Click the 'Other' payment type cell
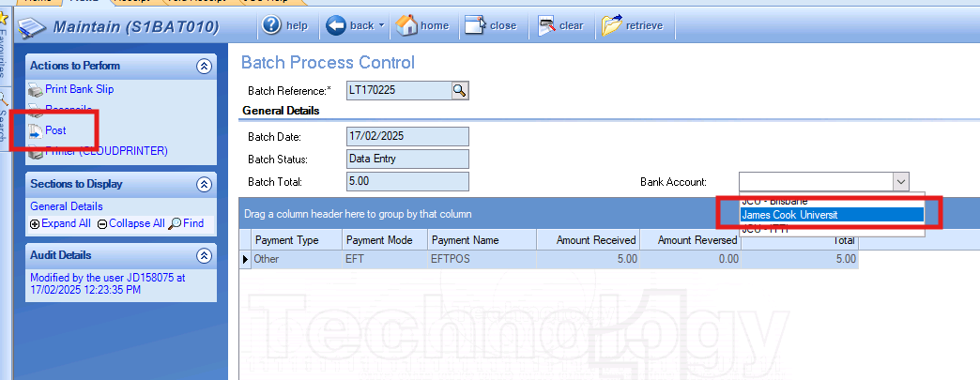The height and width of the screenshot is (380, 980). (x=297, y=259)
